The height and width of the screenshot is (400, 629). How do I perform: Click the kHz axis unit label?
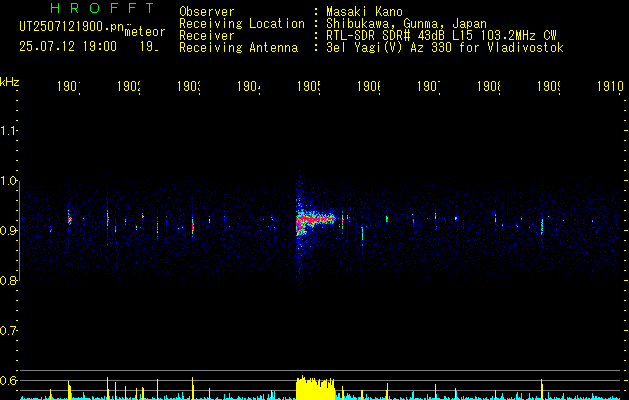point(10,82)
